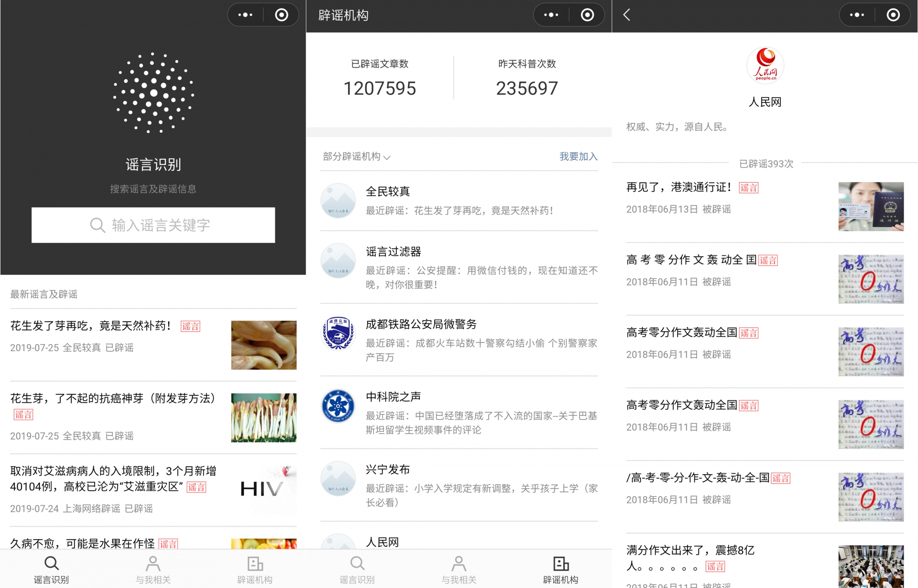Toggle the 谣言 tag on the HIV article
Image resolution: width=918 pixels, height=588 pixels.
(x=197, y=487)
